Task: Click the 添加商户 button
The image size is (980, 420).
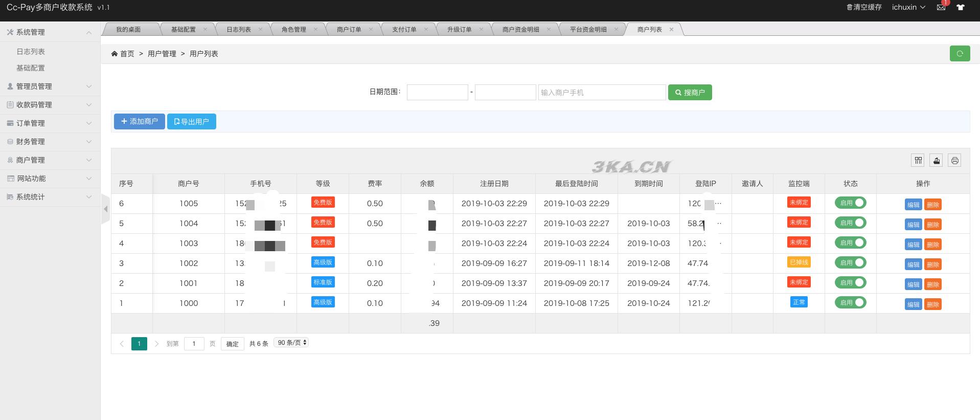Action: 139,121
